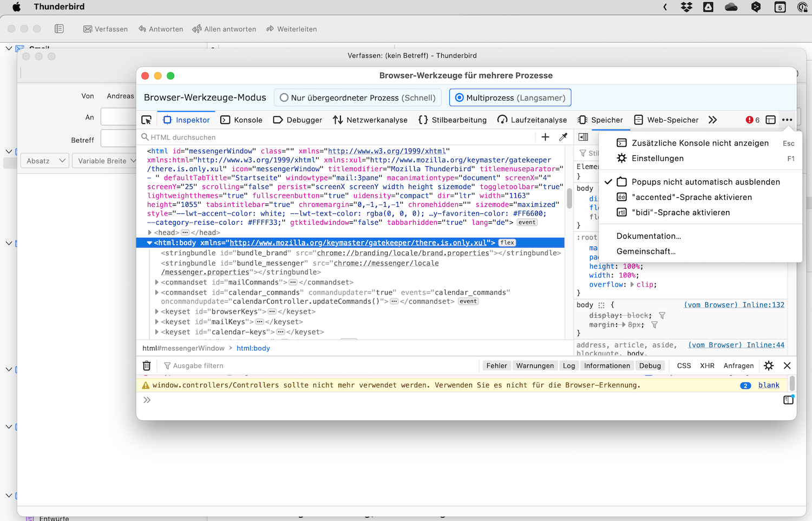Open the three-dots customize menu
The width and height of the screenshot is (812, 521).
[x=787, y=120]
